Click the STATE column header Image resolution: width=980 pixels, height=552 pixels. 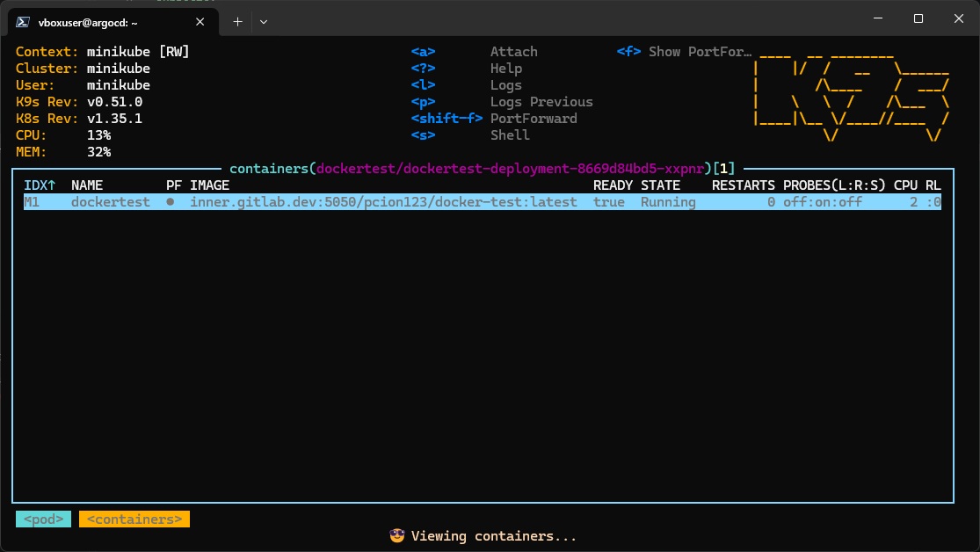click(661, 185)
